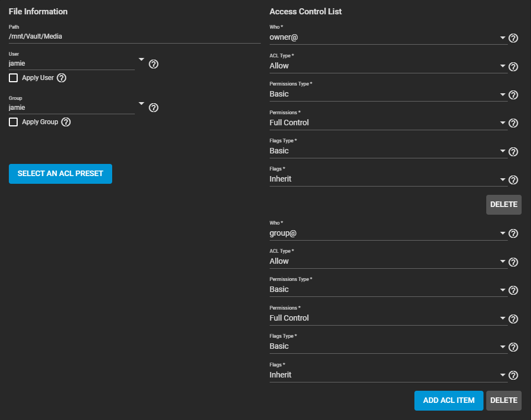Viewport: 531px width, 420px height.
Task: Delete the group@ ACL entry
Action: (503, 401)
